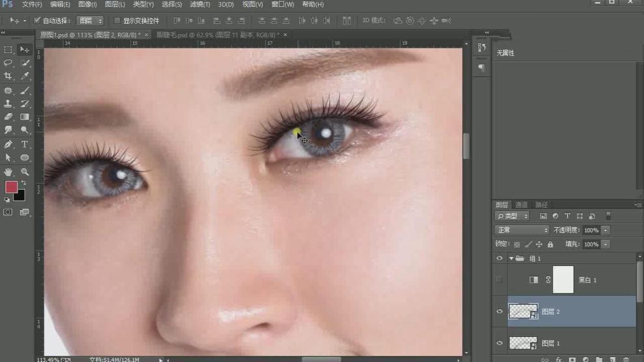Enable the 显示变换控件 checkbox
Image resolution: width=644 pixels, height=362 pixels.
(x=117, y=21)
